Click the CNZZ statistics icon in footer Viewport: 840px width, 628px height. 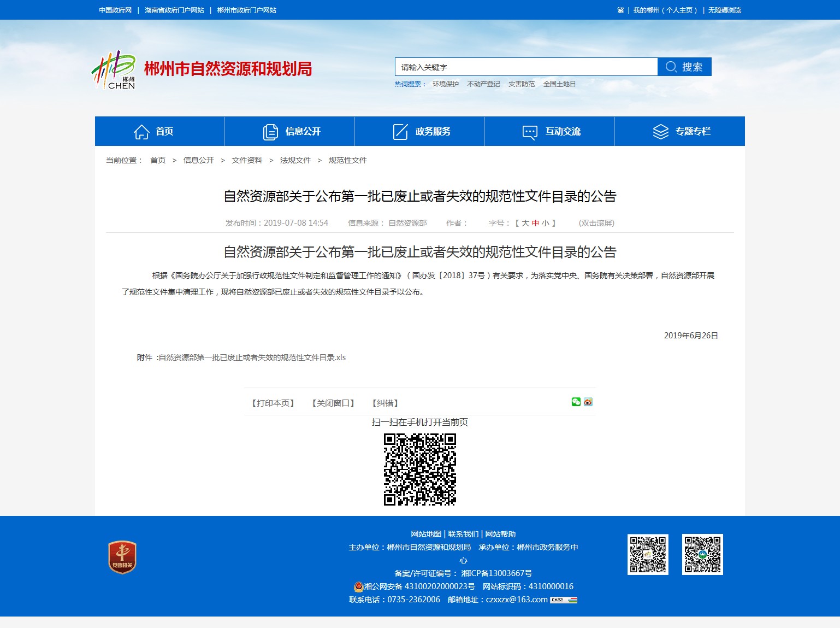point(564,600)
